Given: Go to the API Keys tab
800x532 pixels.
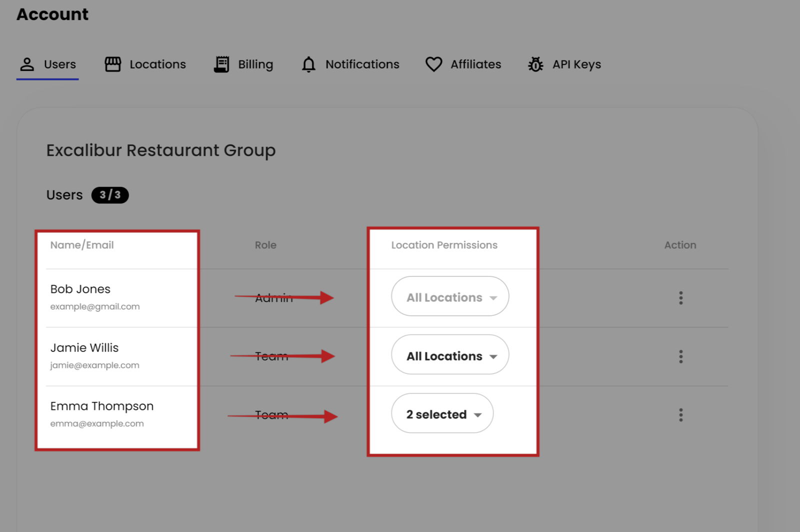Looking at the screenshot, I should (576, 64).
